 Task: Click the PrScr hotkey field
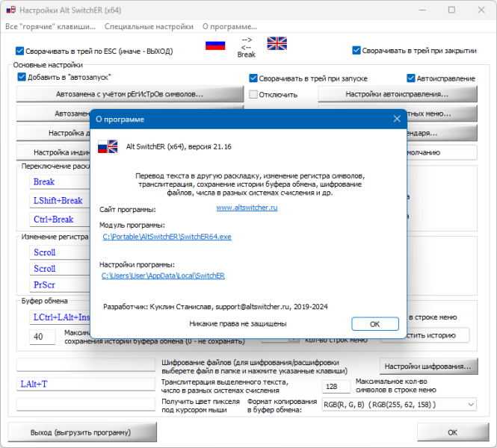coord(60,285)
